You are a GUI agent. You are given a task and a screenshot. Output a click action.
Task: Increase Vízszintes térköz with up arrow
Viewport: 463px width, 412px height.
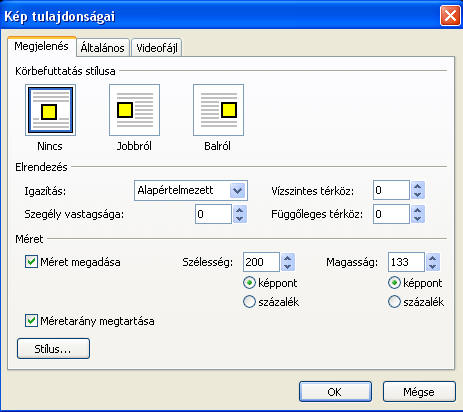[418, 186]
